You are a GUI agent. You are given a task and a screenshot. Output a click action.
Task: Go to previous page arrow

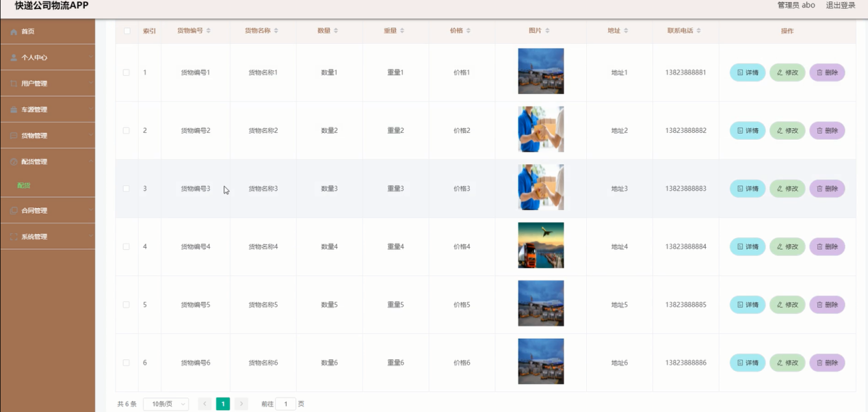click(x=205, y=404)
